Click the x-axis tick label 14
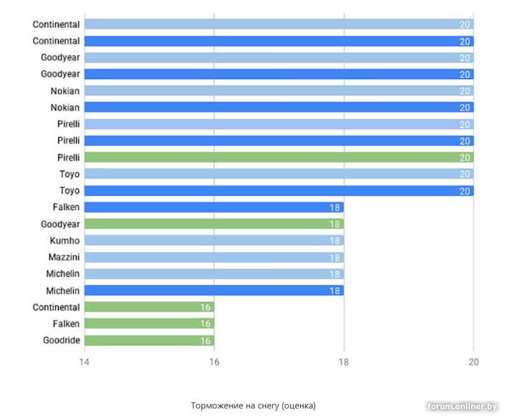 pos(85,363)
